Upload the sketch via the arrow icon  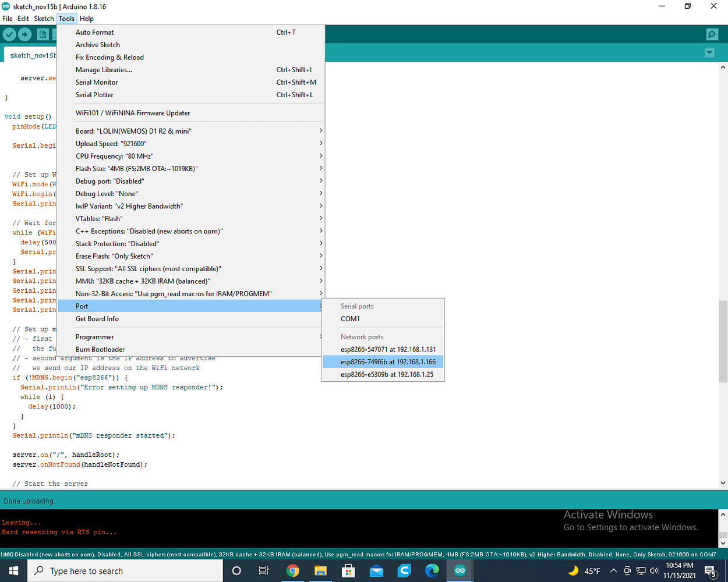24,34
